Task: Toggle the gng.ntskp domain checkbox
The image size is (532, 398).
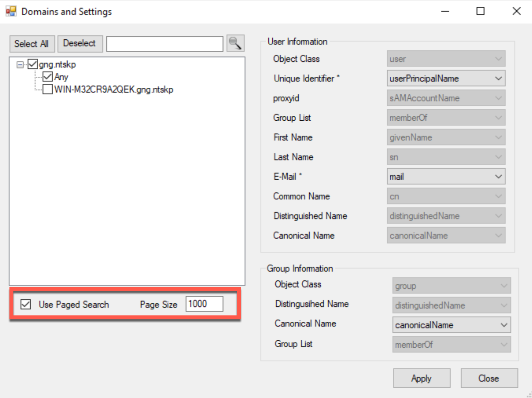Action: click(x=33, y=64)
